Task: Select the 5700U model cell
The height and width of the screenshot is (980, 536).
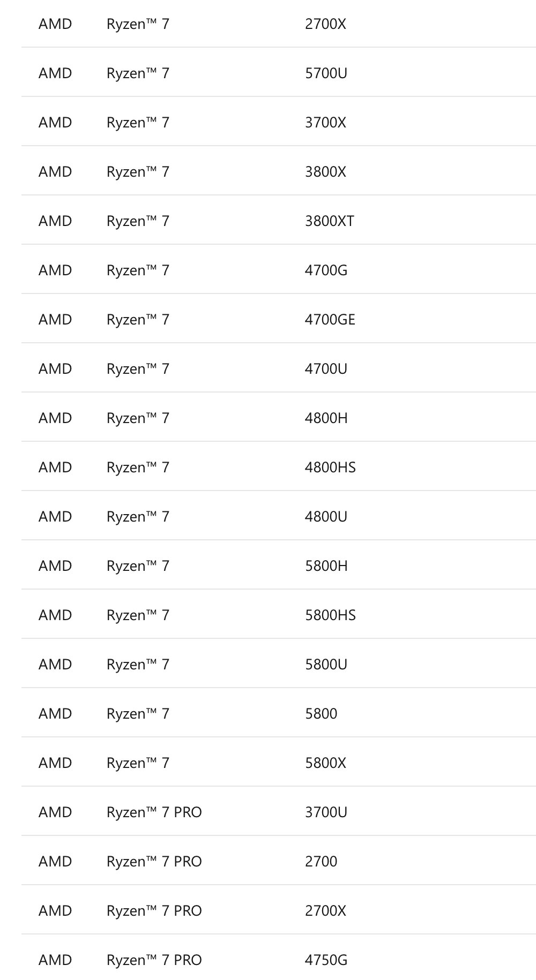Action: click(x=326, y=73)
